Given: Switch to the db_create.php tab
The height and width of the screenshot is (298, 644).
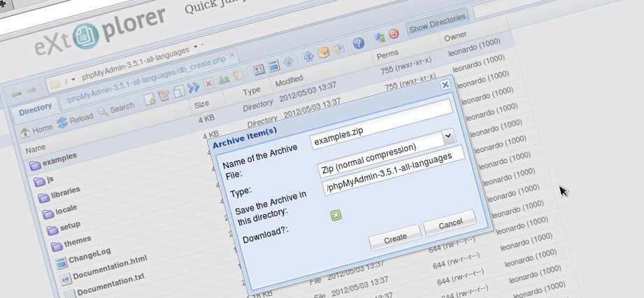Looking at the screenshot, I should pyautogui.click(x=147, y=80).
